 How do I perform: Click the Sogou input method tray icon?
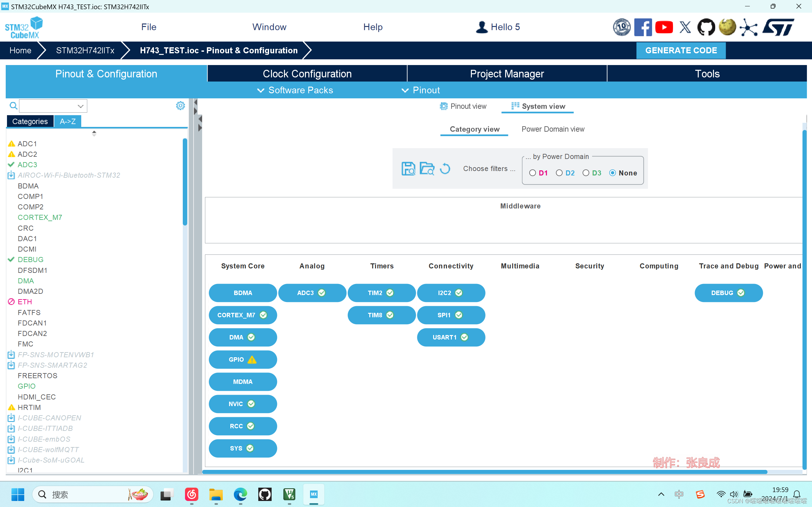click(x=700, y=494)
